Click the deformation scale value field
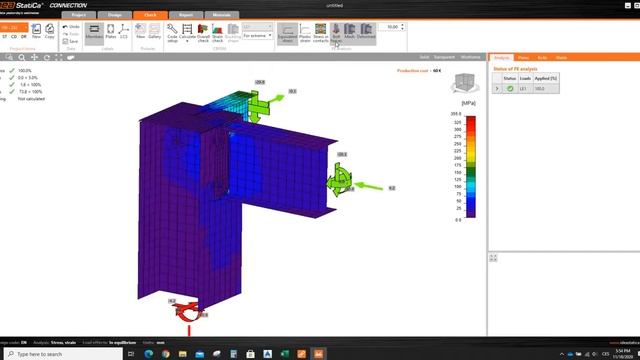The image size is (640, 360). tap(389, 27)
